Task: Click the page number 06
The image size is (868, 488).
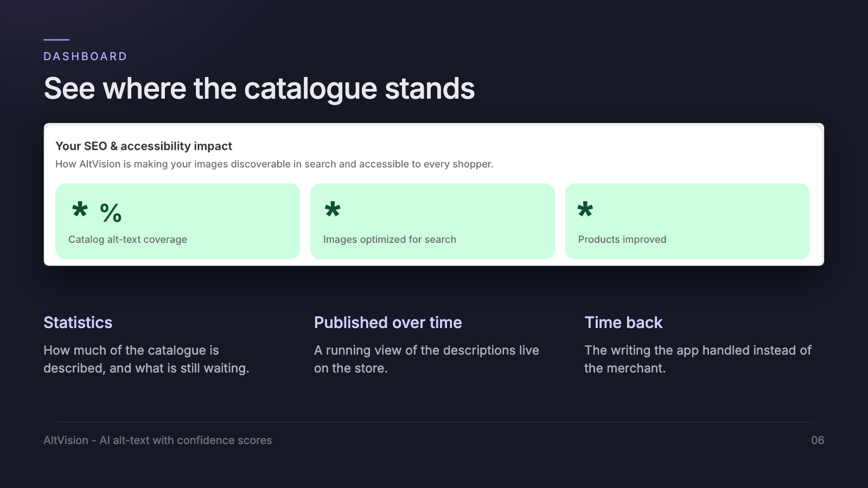Action: click(x=818, y=440)
